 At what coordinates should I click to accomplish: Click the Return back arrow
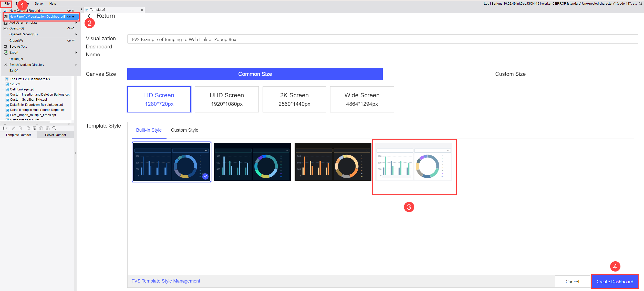89,16
